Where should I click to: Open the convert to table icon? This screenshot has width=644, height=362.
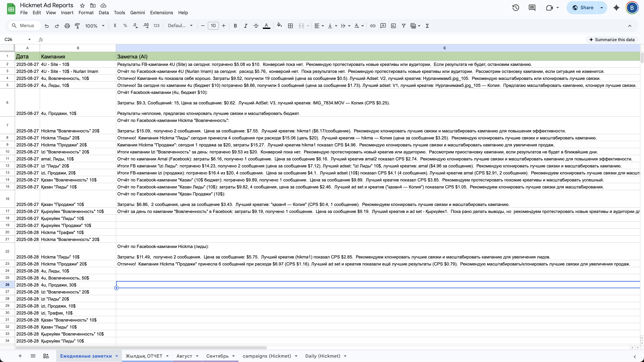pos(46,356)
